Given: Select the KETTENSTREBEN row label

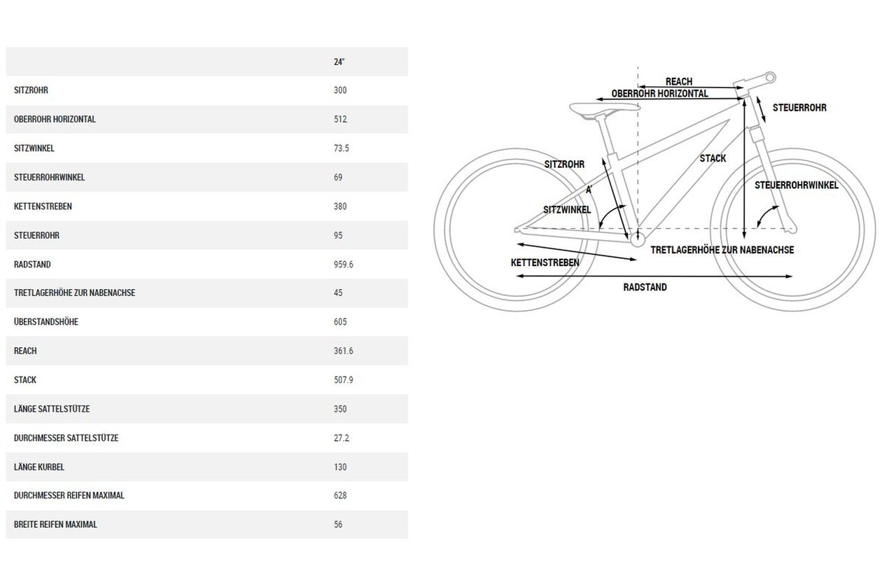Looking at the screenshot, I should coord(43,206).
